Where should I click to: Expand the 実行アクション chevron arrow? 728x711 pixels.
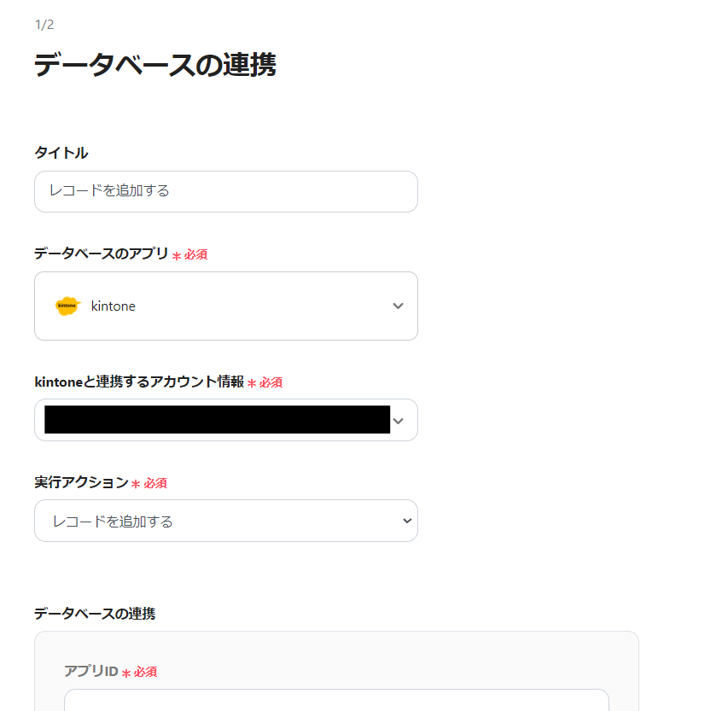coord(407,521)
